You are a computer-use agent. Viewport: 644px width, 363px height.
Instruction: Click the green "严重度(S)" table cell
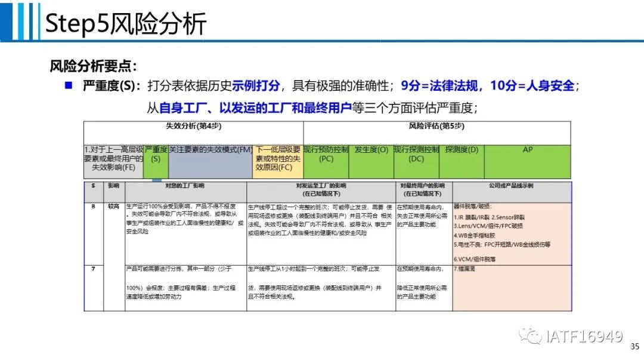coord(156,162)
